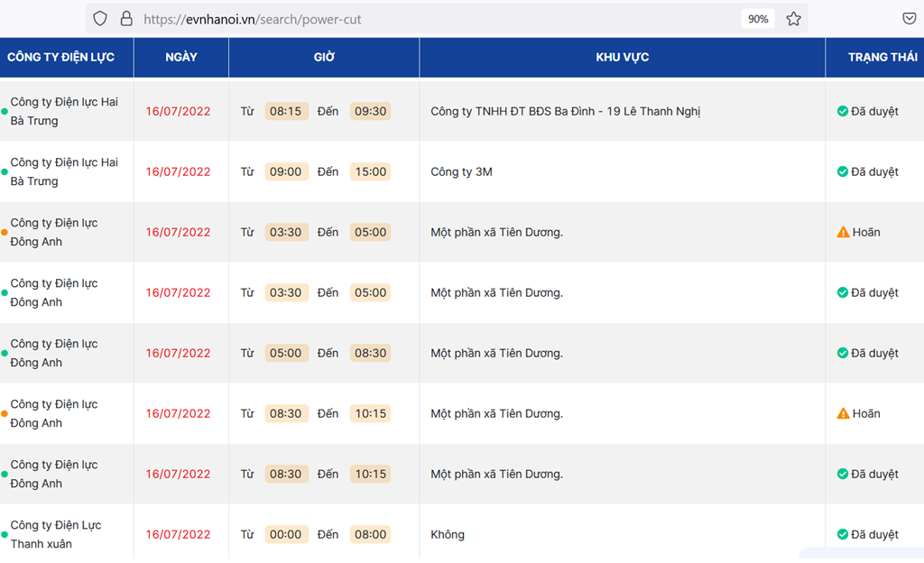Select end time 15:00 badge
The width and height of the screenshot is (924, 563).
point(370,171)
